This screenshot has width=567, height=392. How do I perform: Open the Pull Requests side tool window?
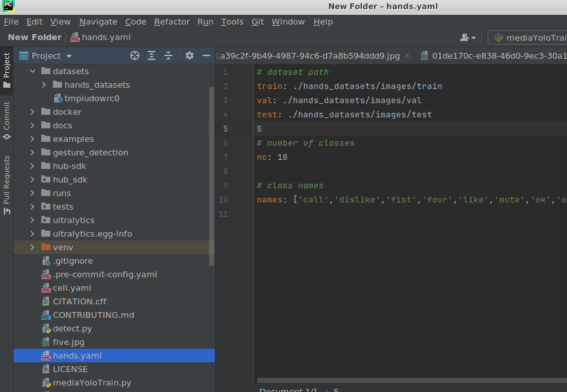pyautogui.click(x=6, y=184)
